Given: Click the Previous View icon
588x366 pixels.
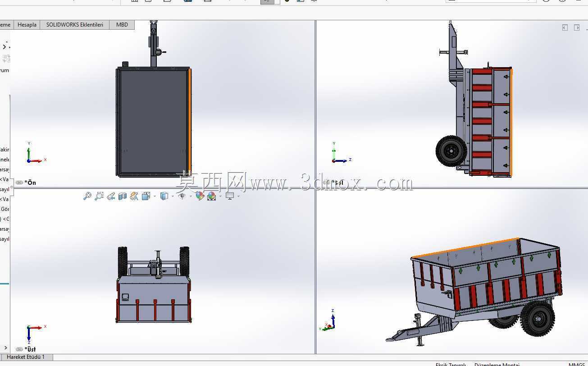Looking at the screenshot, I should [x=111, y=196].
